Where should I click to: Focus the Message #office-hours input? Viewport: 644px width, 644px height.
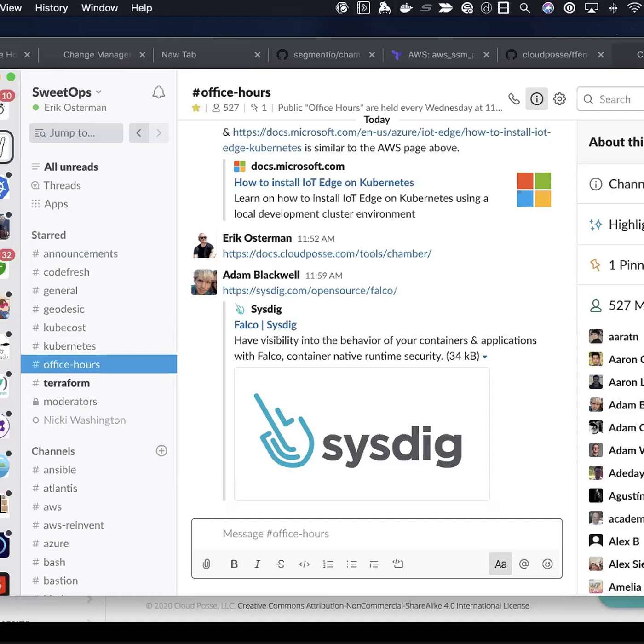point(377,534)
